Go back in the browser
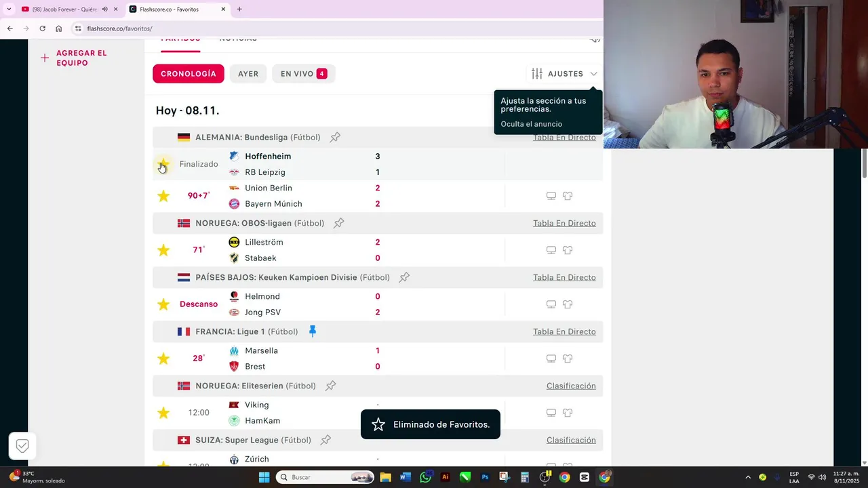Image resolution: width=868 pixels, height=488 pixels. click(9, 28)
